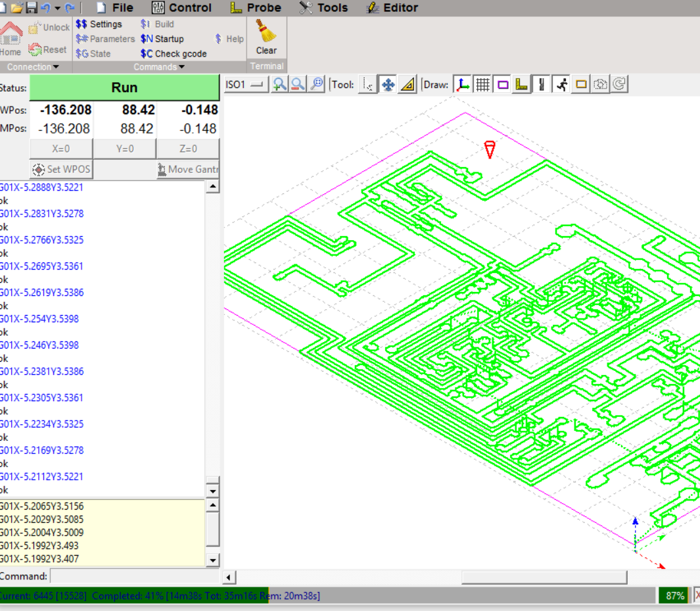This screenshot has height=611, width=700.
Task: Expand the Connection group menu
Action: pos(33,67)
